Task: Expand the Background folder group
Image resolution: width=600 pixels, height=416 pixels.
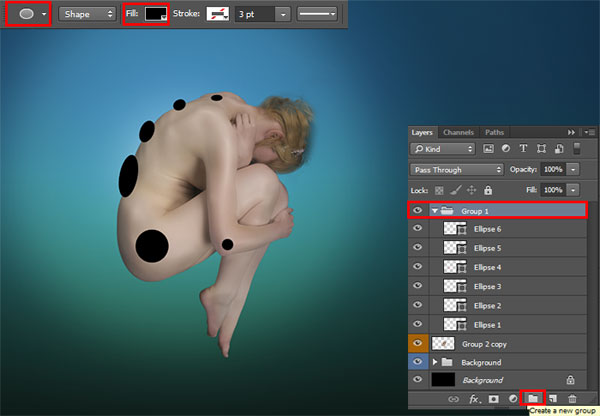Action: tap(434, 362)
